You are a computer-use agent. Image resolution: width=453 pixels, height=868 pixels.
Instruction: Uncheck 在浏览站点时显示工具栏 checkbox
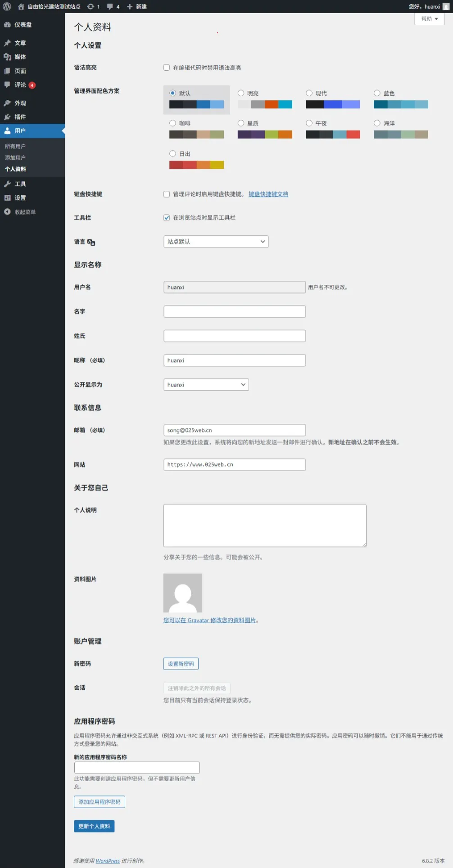pos(167,218)
